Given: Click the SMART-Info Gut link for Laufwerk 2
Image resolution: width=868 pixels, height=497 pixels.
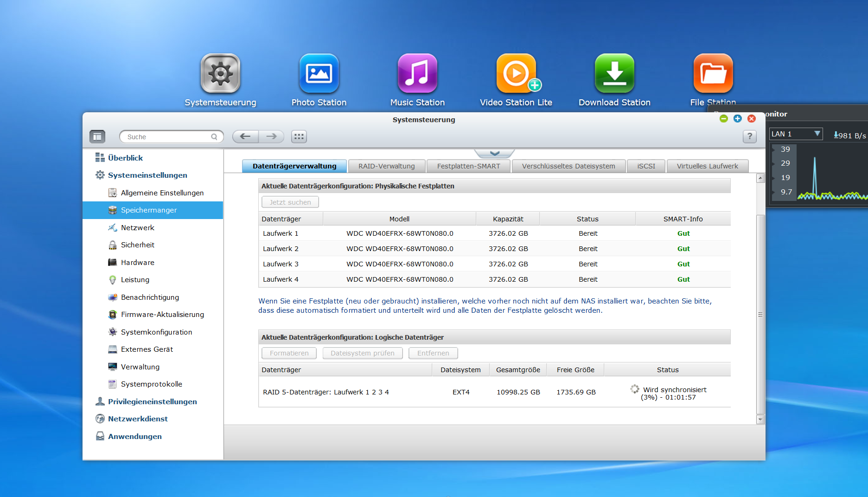Looking at the screenshot, I should (x=683, y=249).
